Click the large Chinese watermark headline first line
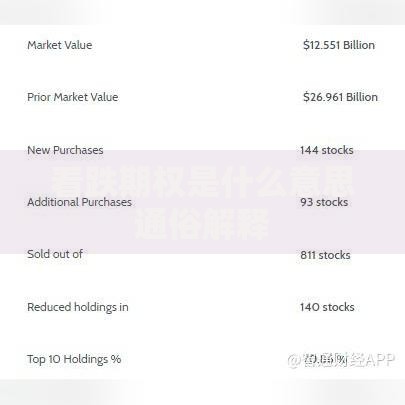 [202, 182]
